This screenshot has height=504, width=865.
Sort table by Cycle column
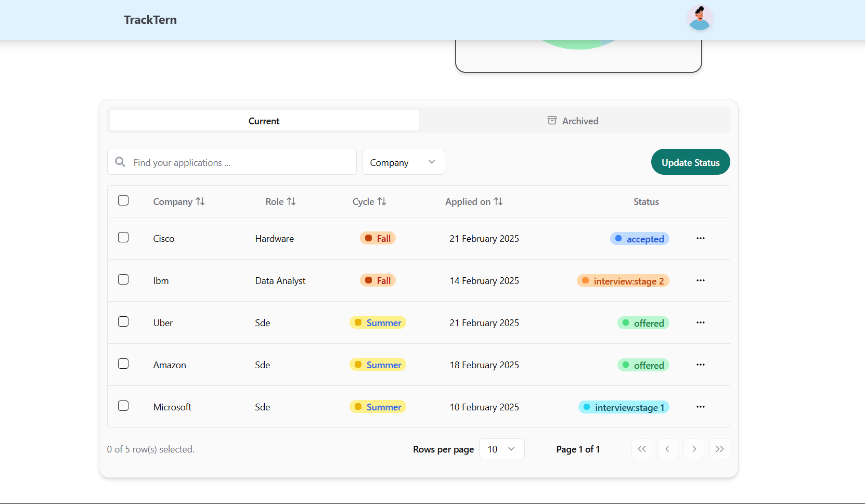(x=369, y=201)
